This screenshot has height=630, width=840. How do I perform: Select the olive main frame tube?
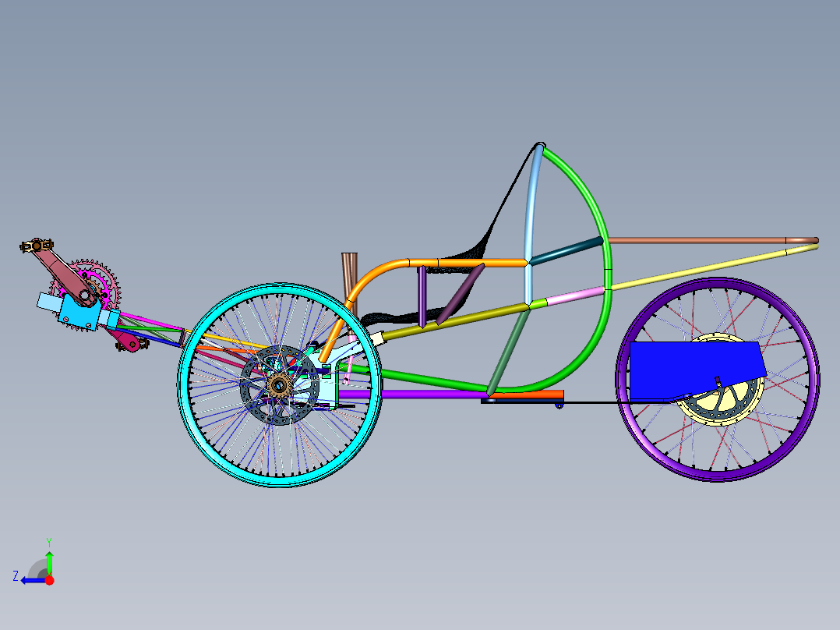(455, 323)
